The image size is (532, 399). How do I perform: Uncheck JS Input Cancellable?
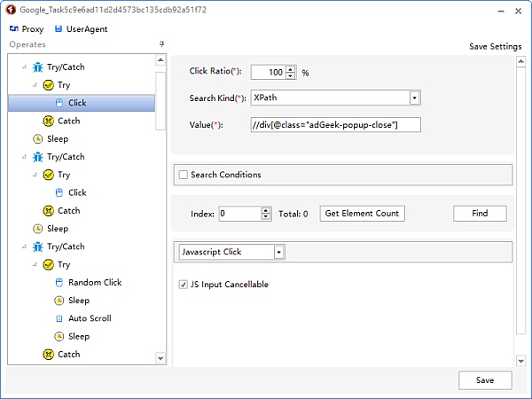click(x=184, y=285)
